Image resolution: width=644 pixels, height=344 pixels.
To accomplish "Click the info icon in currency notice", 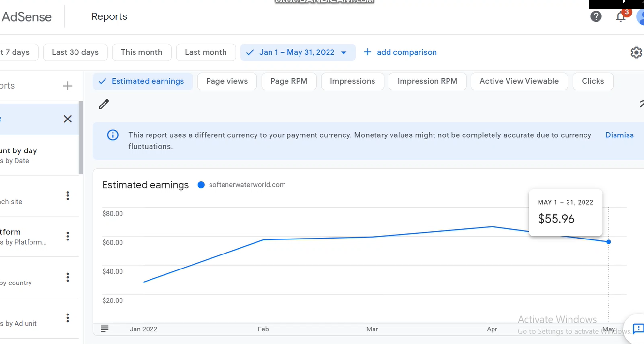I will tap(113, 135).
